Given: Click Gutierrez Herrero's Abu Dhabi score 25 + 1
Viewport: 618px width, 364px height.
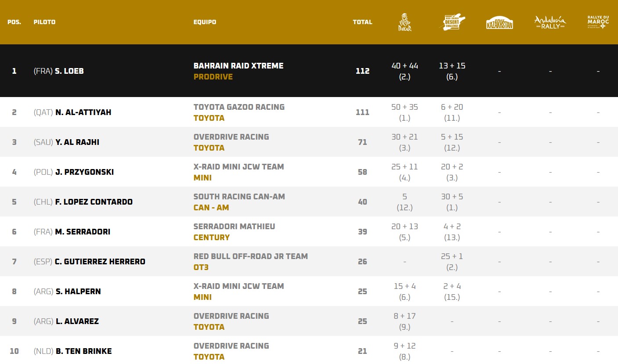Looking at the screenshot, I should pos(452,256).
